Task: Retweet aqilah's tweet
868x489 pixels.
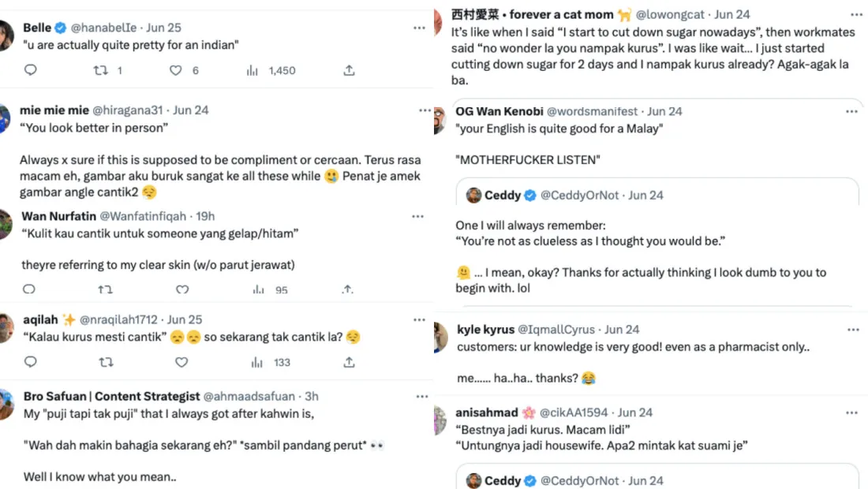Action: coord(105,362)
